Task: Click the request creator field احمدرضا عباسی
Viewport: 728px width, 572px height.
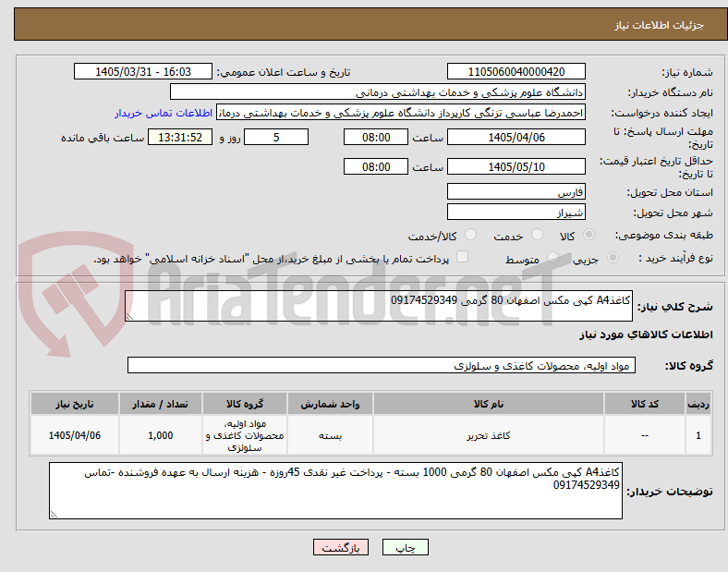Action: point(401,113)
